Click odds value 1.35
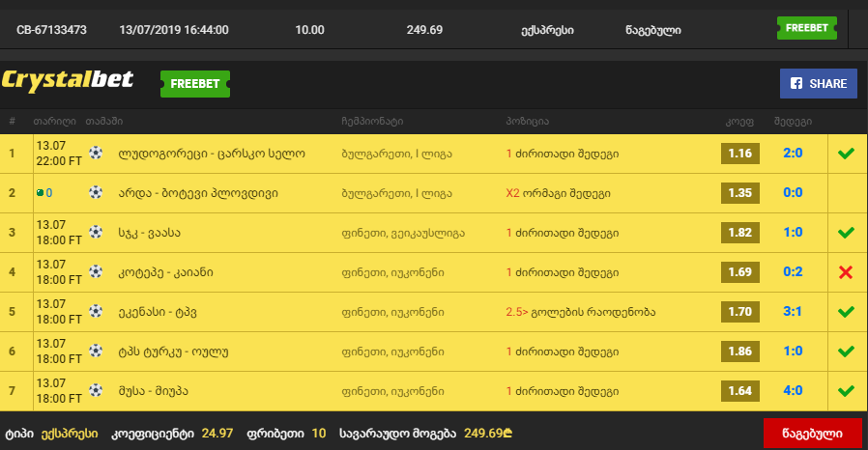The height and width of the screenshot is (450, 868). click(740, 193)
